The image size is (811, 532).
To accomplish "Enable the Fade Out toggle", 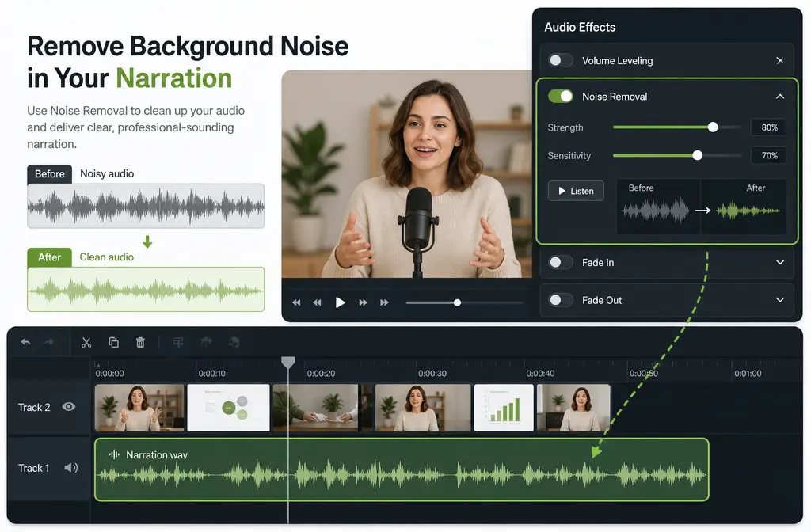I will [x=561, y=300].
